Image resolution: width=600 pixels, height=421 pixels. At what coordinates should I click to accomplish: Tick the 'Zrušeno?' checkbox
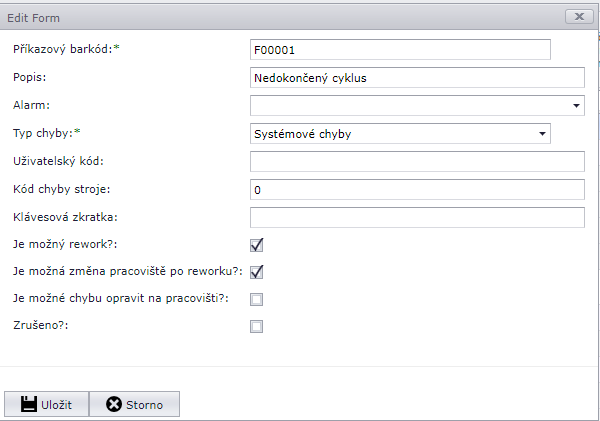pos(257,325)
